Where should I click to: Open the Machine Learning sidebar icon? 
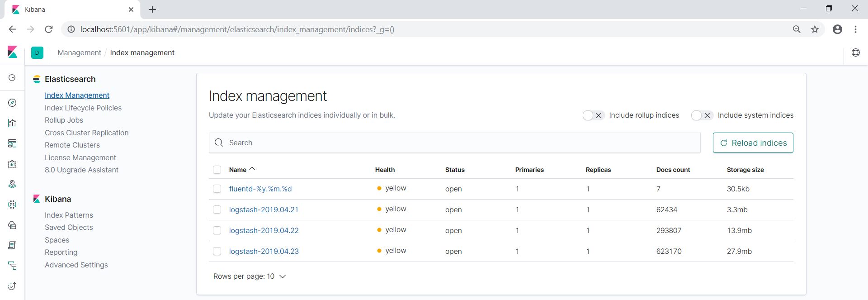(x=12, y=205)
